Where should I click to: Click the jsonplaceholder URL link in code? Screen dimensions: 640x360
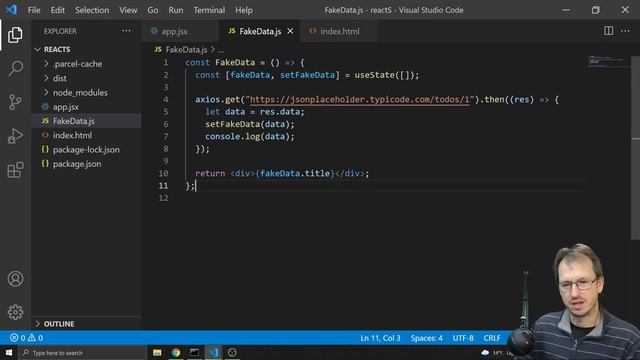(360, 100)
